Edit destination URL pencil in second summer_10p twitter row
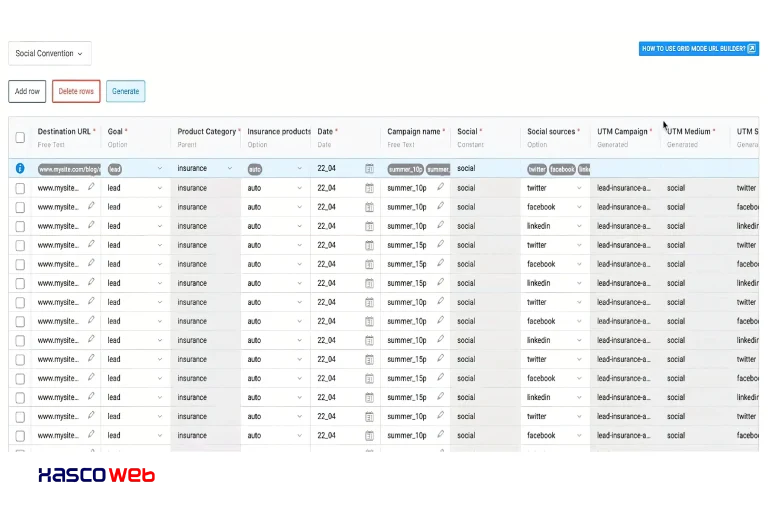The width and height of the screenshot is (768, 506). tap(91, 301)
